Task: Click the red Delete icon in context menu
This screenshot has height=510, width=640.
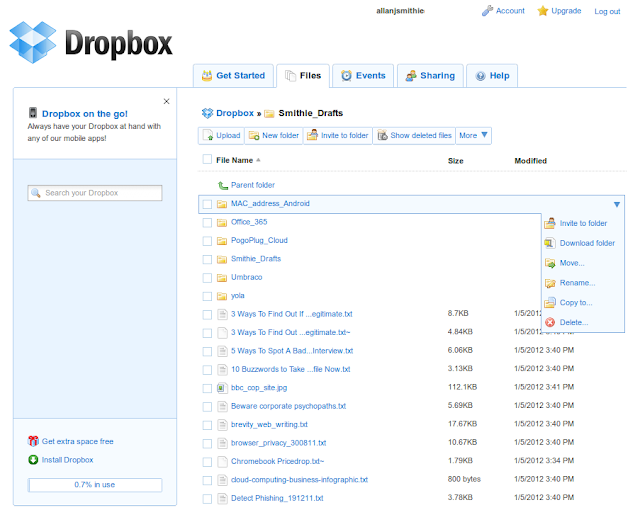Action: point(550,322)
